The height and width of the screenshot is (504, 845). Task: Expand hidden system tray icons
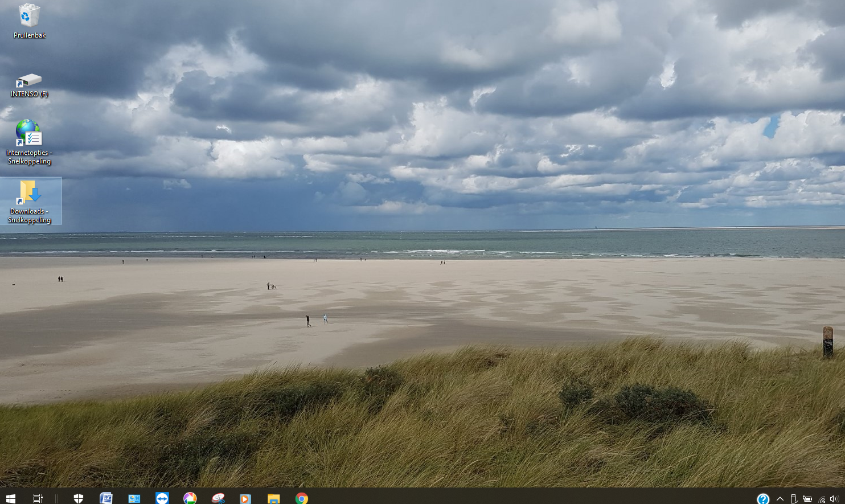tap(780, 499)
